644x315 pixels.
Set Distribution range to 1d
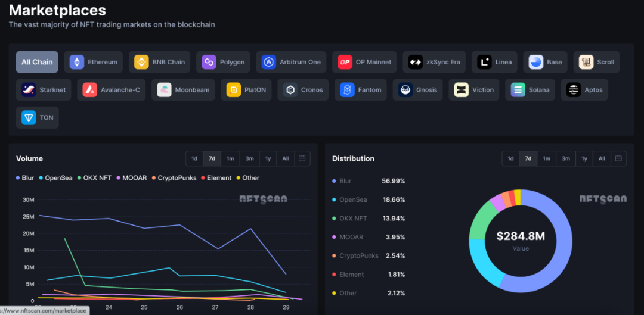[x=510, y=158]
